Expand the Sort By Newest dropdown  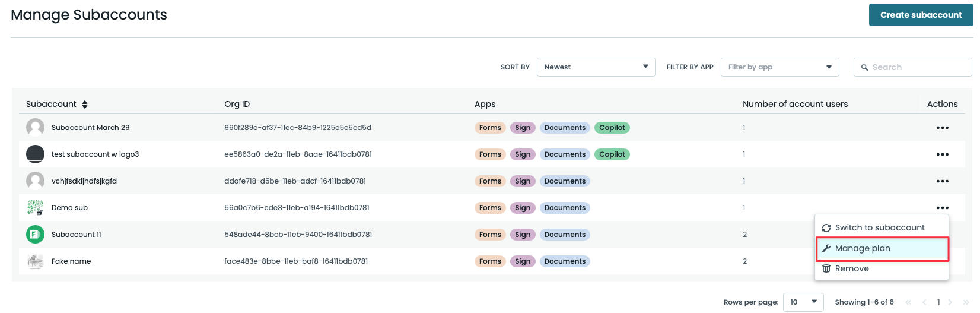coord(596,67)
